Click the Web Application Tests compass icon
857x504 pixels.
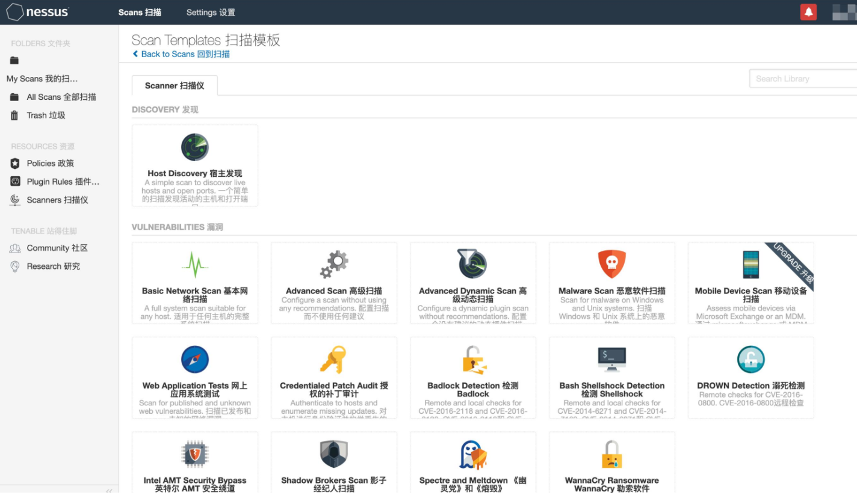pos(194,360)
